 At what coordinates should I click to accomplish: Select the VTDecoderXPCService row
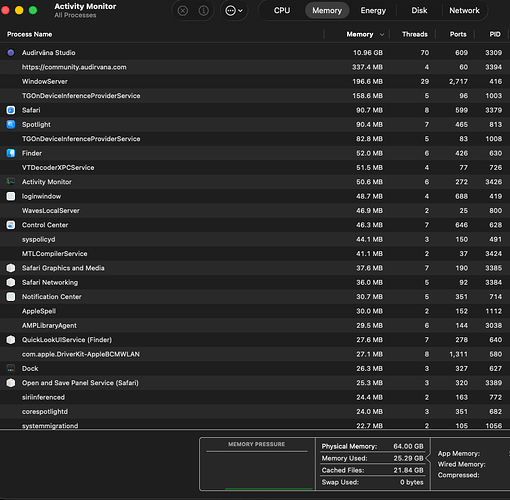(x=255, y=167)
